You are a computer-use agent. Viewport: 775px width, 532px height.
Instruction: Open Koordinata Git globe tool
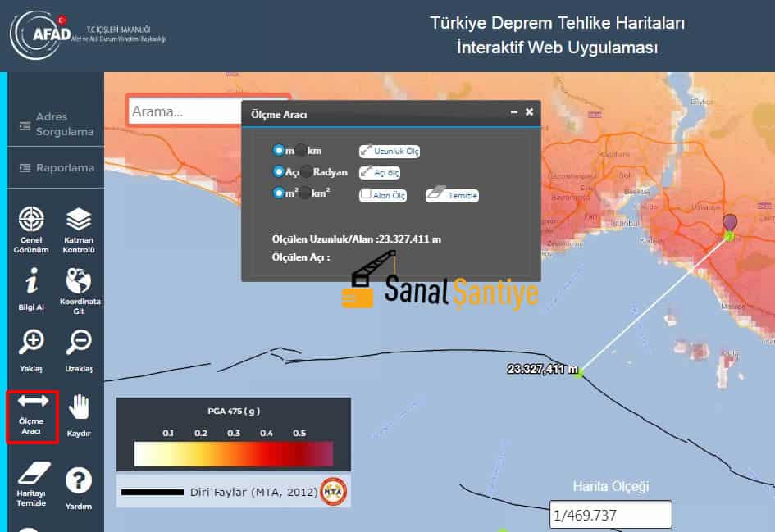tap(79, 282)
